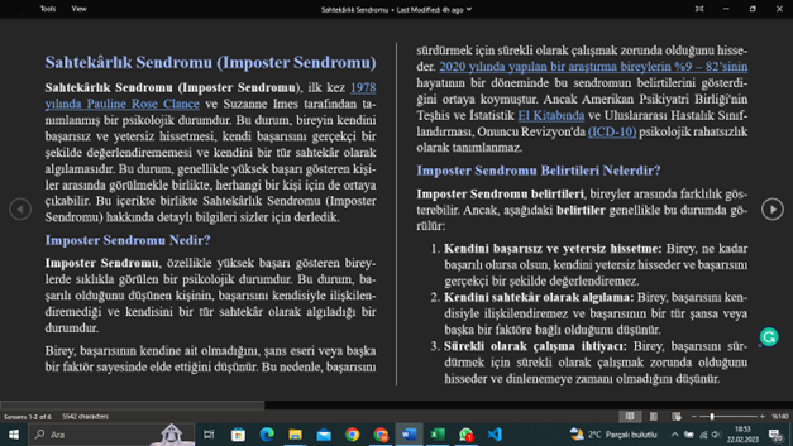This screenshot has width=793, height=446.
Task: Go to previous screen with left arrow
Action: coord(20,209)
